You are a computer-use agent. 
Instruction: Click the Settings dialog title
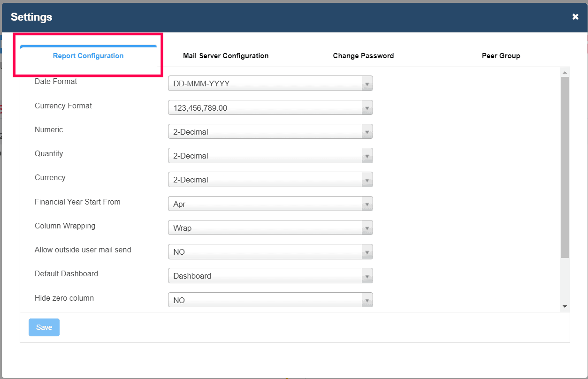click(x=31, y=17)
